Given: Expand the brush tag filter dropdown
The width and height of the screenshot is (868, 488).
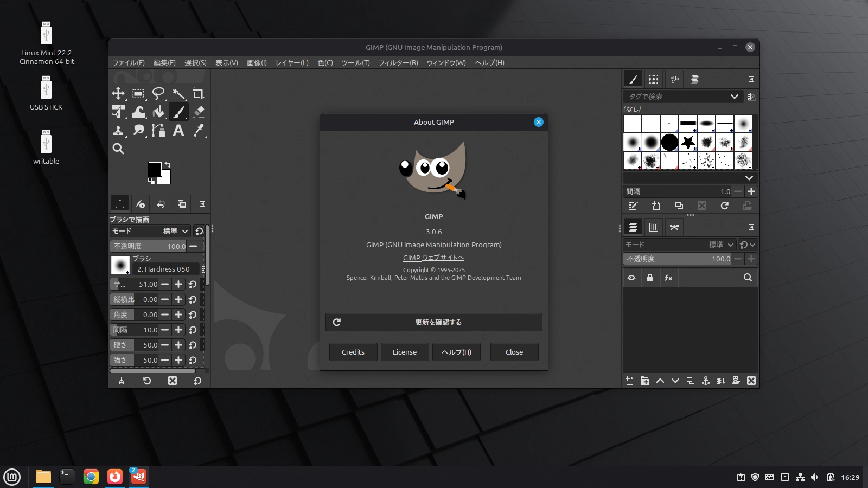Looking at the screenshot, I should coord(735,97).
